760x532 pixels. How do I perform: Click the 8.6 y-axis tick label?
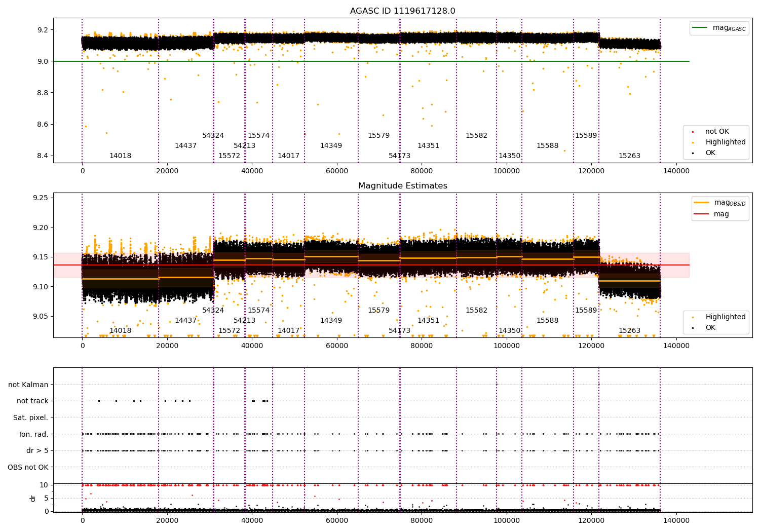point(43,125)
